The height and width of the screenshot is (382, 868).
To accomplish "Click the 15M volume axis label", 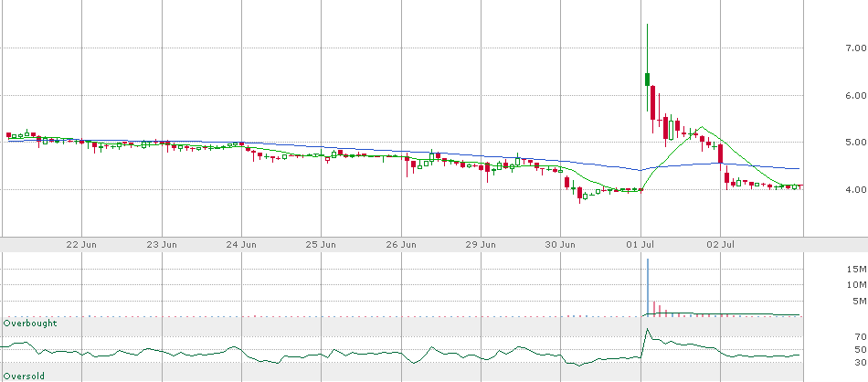I will [x=857, y=269].
